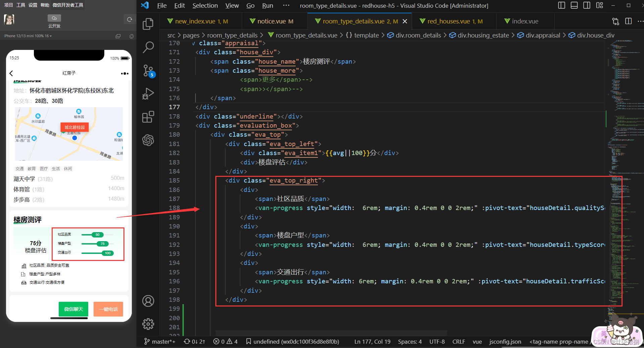Open the ChatGPT extension panel
Screen dimensions: 644x348
click(x=148, y=140)
